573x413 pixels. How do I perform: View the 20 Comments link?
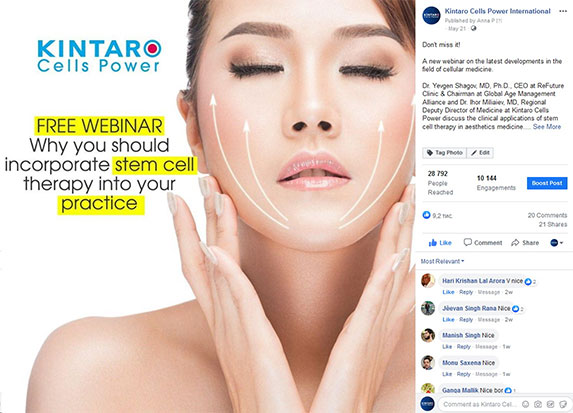click(x=547, y=215)
